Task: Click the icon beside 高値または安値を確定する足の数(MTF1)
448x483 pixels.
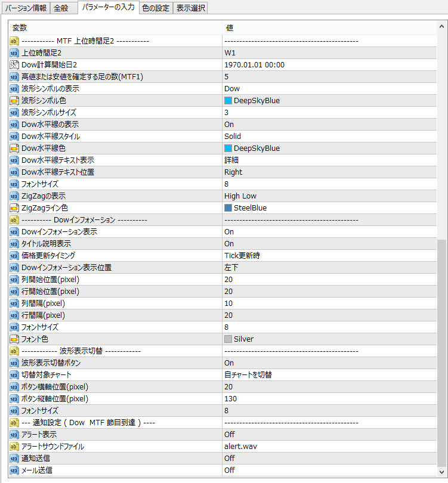Action: 14,77
